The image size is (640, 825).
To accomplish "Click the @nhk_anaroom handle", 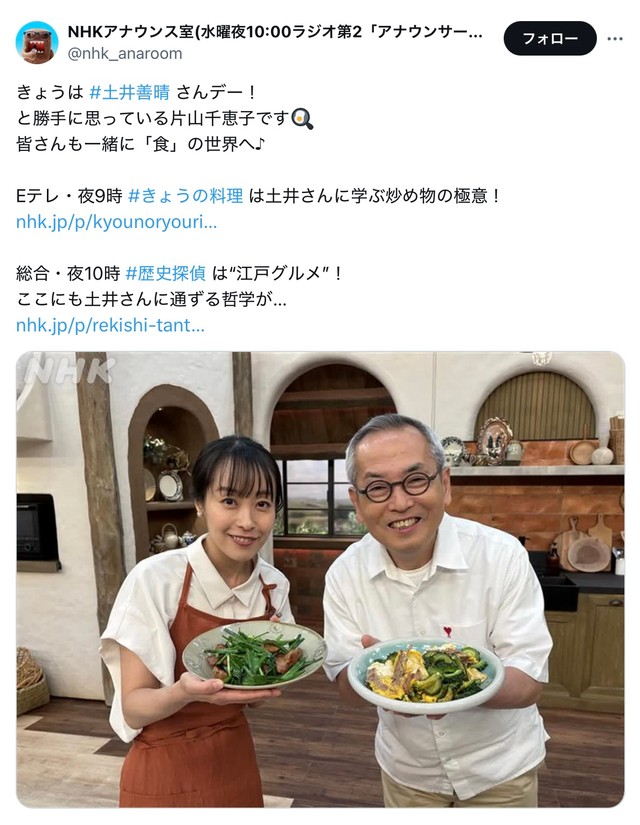I will tap(125, 54).
